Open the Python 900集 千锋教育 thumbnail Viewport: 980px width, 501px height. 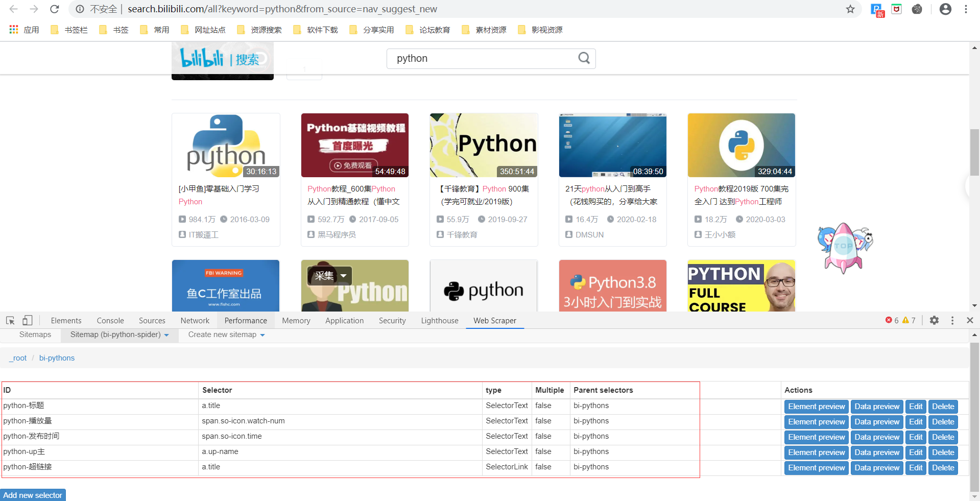[484, 145]
